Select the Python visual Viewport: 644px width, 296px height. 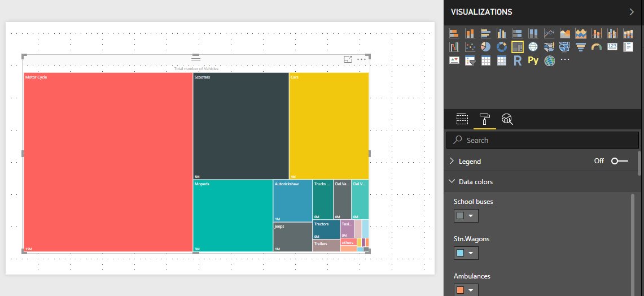[x=533, y=61]
